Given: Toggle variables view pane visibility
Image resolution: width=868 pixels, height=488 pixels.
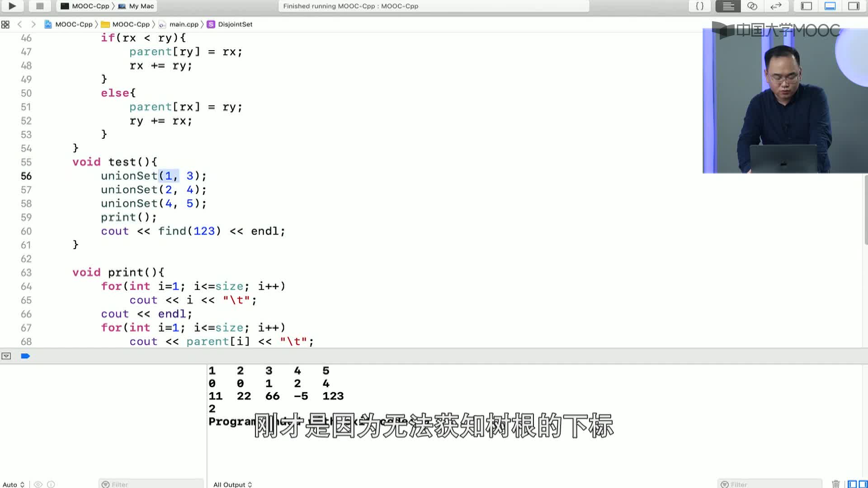Looking at the screenshot, I should pos(852,484).
